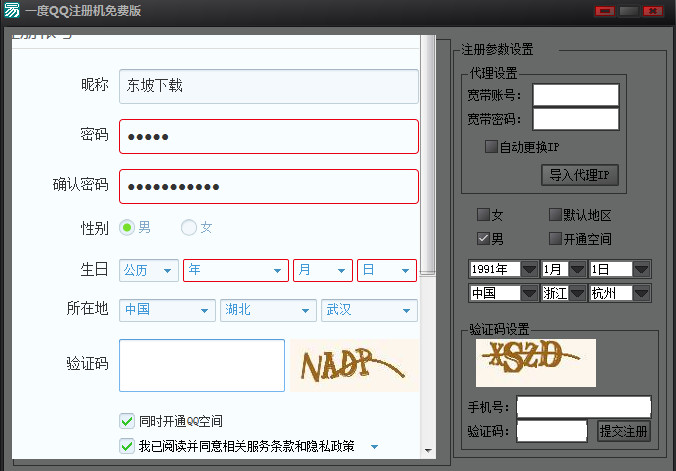The image size is (676, 471).
Task: Click the 手机号 input field
Action: (584, 407)
